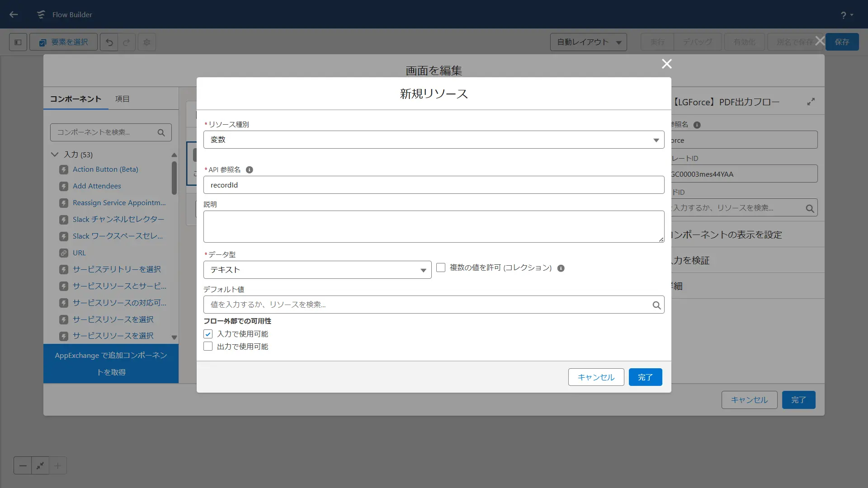Check 出力で使用可能 checkbox
Viewport: 868px width, 488px height.
point(208,347)
